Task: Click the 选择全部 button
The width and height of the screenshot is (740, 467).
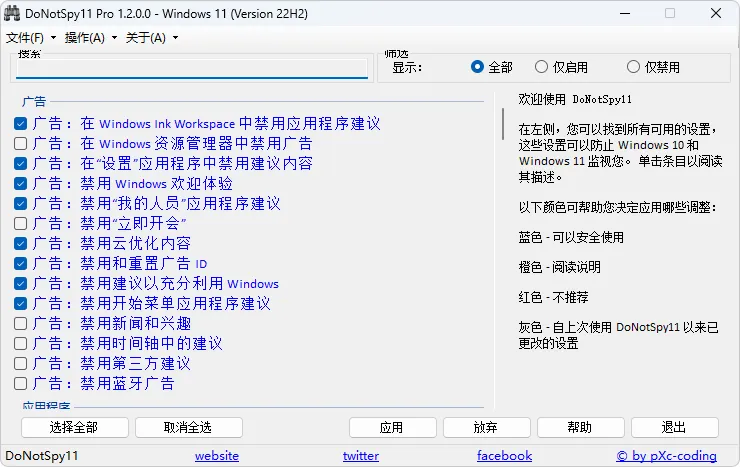Action: pos(75,427)
